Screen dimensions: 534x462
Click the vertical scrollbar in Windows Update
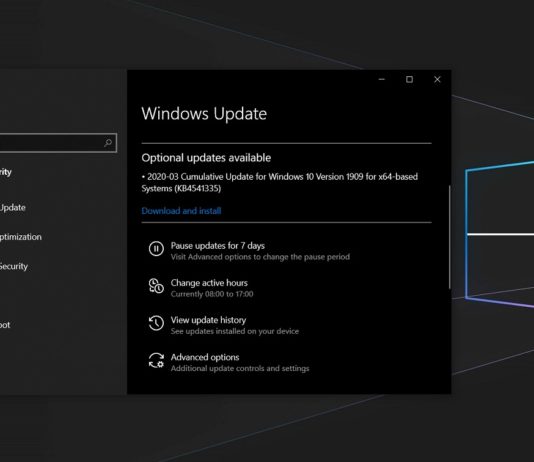(450, 237)
